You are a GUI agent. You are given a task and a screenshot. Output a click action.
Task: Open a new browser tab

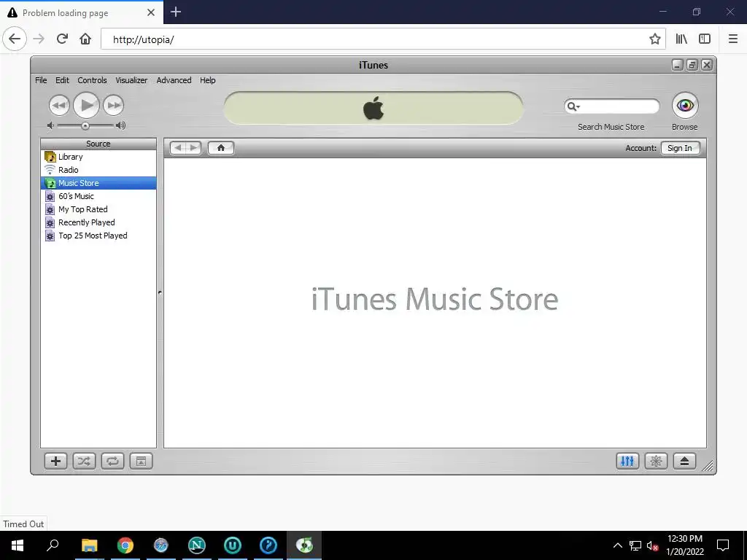tap(176, 12)
